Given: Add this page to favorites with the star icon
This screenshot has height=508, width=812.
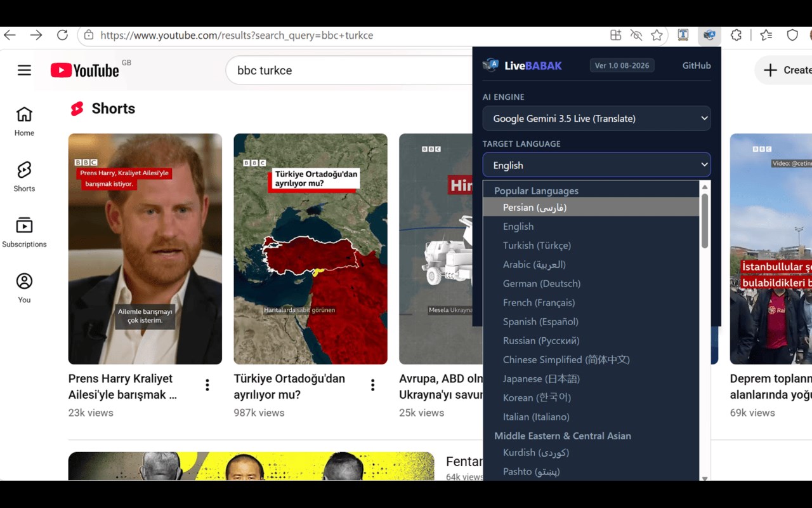Looking at the screenshot, I should (657, 36).
